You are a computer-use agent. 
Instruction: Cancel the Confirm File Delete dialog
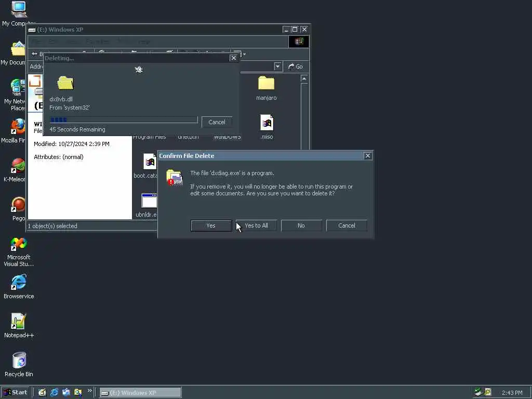click(347, 225)
